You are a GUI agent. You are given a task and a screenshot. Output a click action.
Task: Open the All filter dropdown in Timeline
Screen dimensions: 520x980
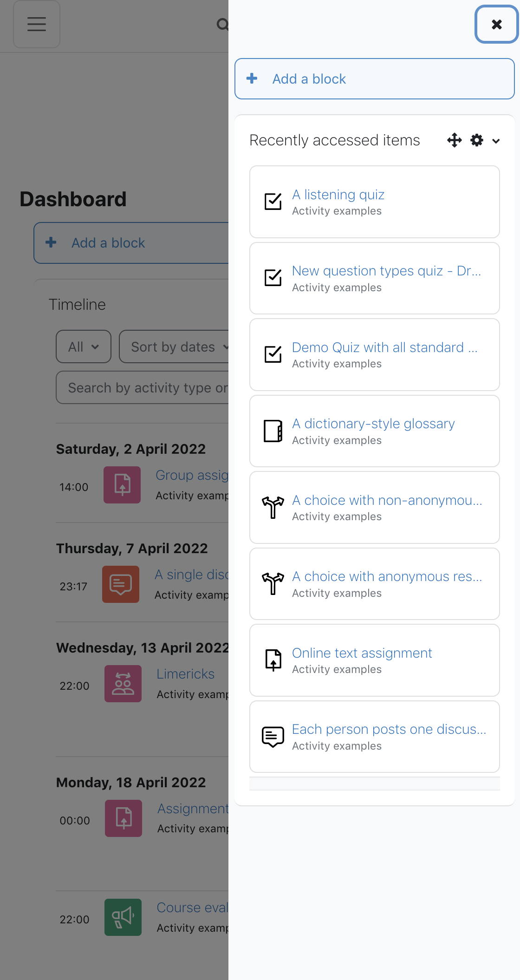point(84,346)
